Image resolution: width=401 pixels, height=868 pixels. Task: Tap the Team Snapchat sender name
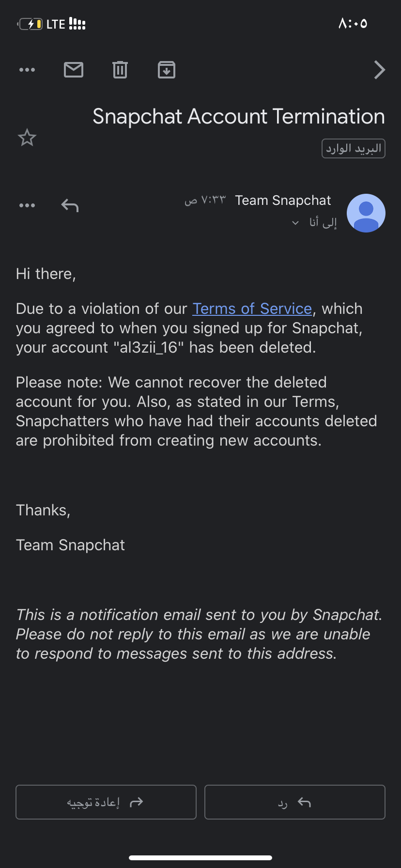(x=283, y=201)
